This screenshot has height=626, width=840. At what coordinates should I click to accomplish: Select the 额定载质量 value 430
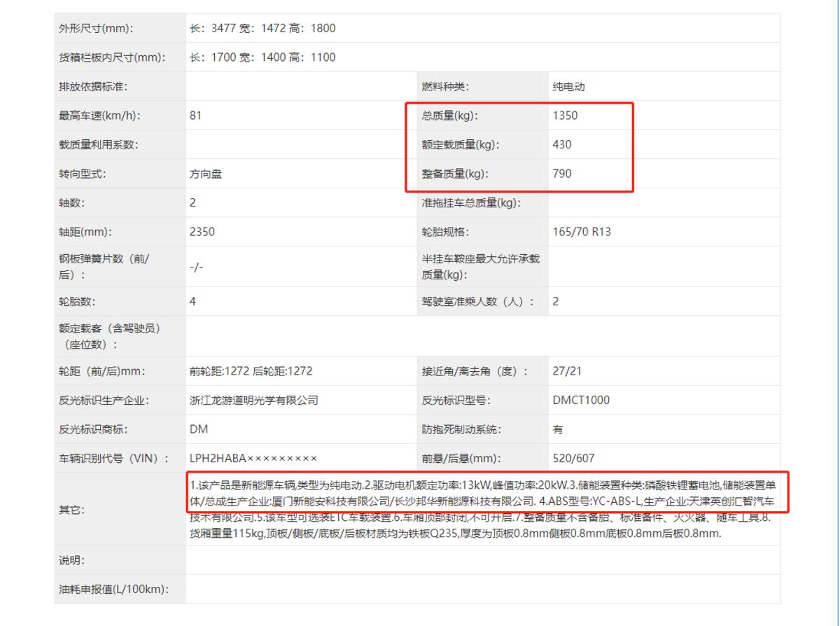pyautogui.click(x=560, y=145)
